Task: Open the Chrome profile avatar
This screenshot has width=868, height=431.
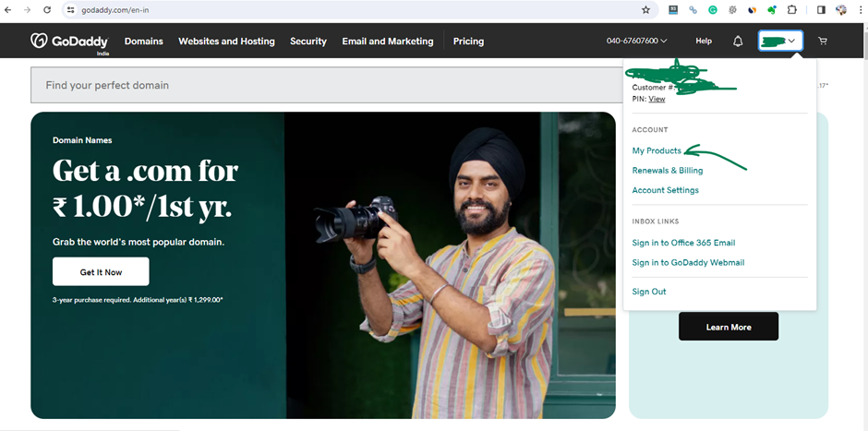Action: (x=841, y=10)
